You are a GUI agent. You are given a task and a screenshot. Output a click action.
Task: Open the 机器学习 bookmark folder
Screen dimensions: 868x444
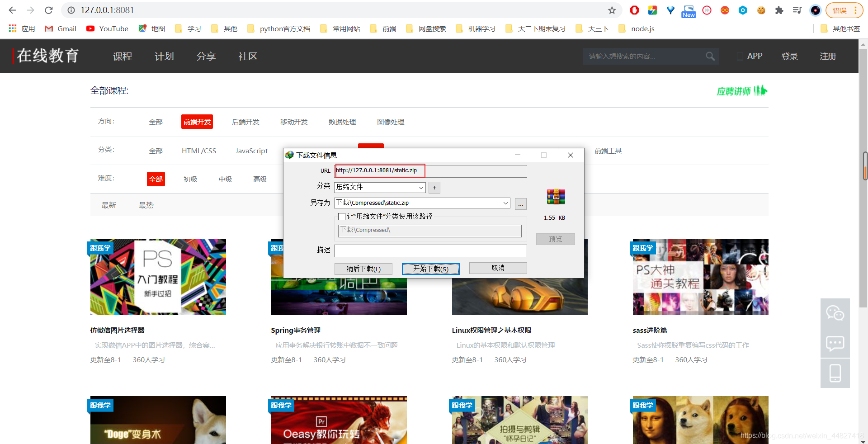pyautogui.click(x=476, y=28)
